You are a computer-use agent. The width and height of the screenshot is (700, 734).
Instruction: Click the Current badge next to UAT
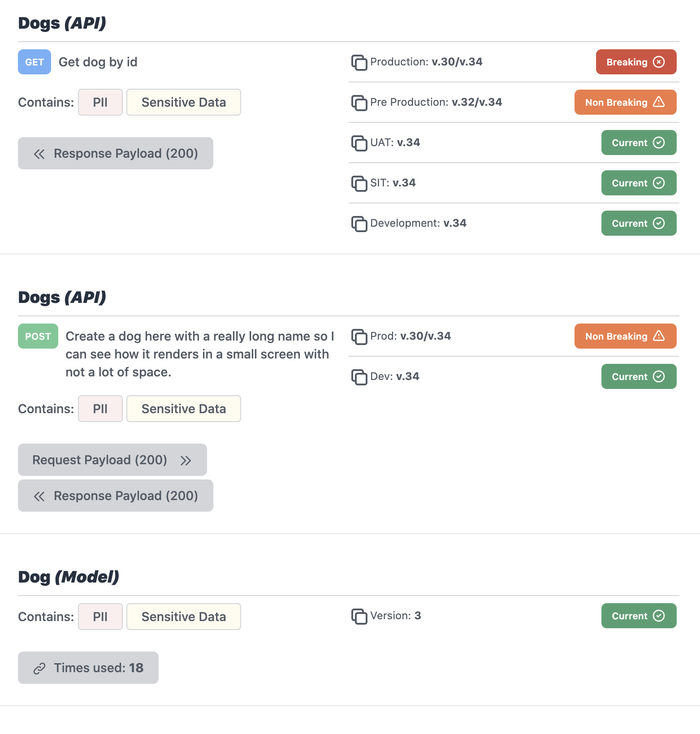click(639, 142)
